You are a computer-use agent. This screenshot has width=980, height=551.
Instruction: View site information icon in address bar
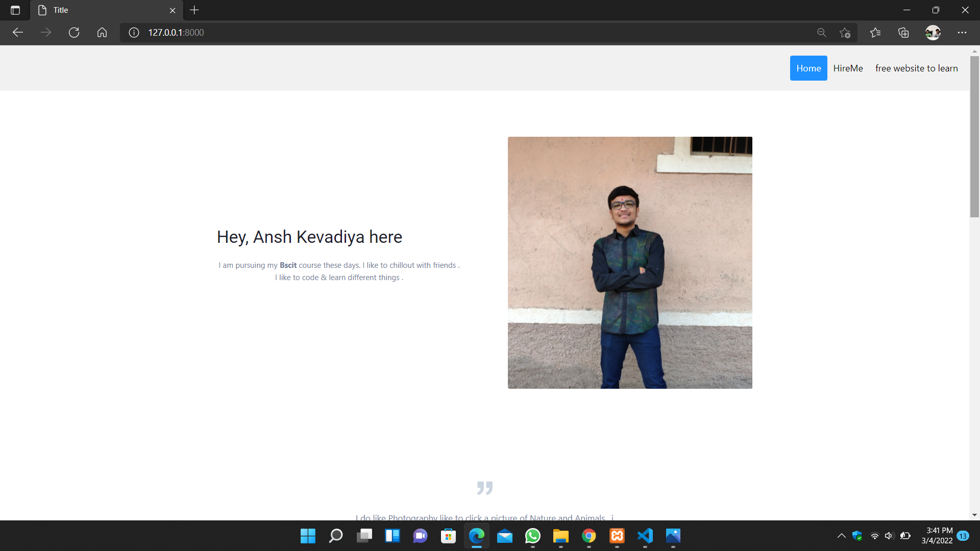click(134, 33)
